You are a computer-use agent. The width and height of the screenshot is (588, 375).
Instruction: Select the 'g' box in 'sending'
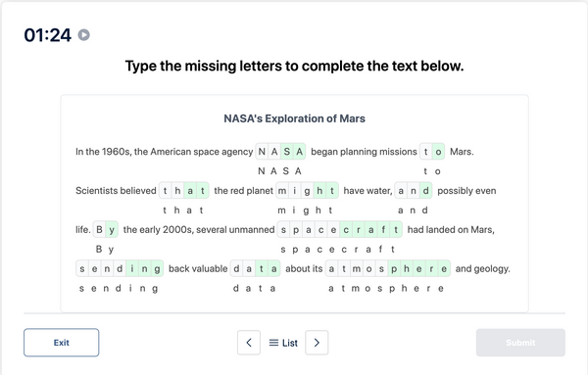pos(157,268)
